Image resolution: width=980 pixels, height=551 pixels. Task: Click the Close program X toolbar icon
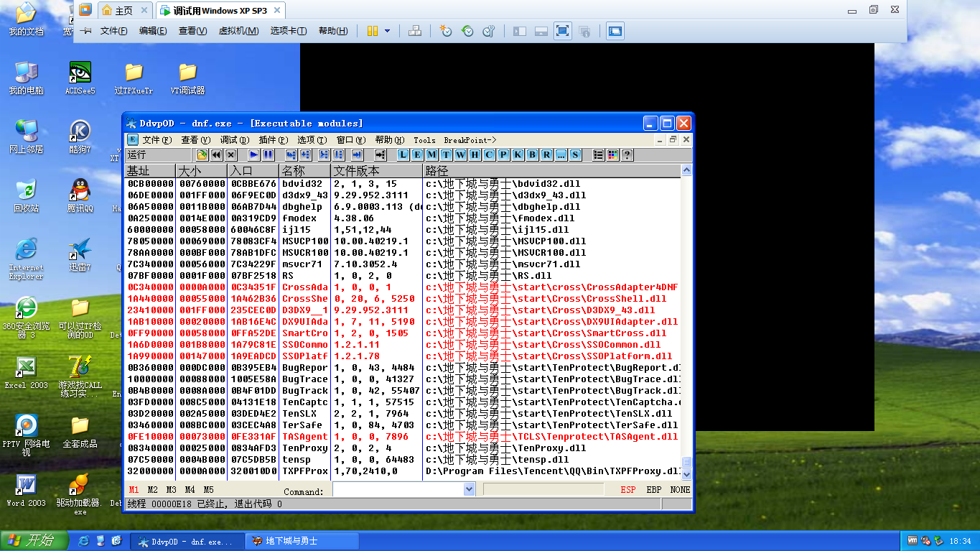coord(230,154)
